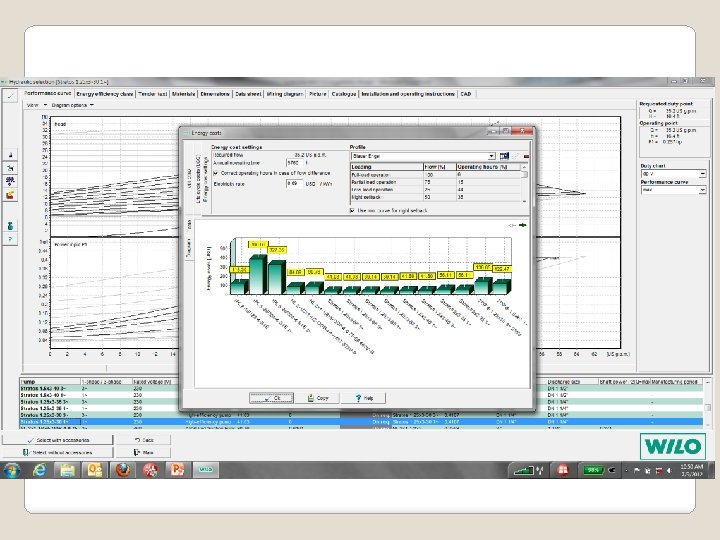Click the red and yellow sidebar icon
720x540 pixels.
point(10,195)
